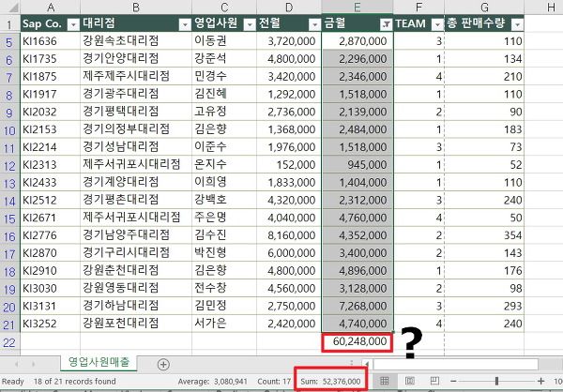Select column F header
Image resolution: width=563 pixels, height=392 pixels.
tap(418, 8)
